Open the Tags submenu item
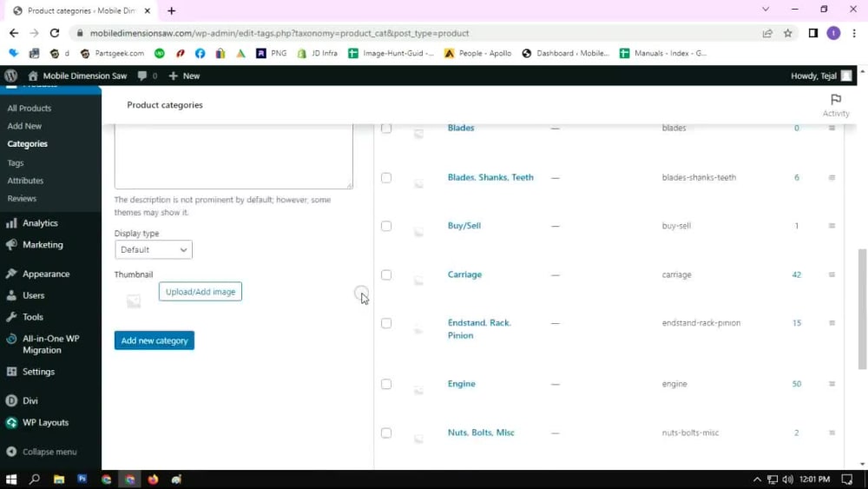 pyautogui.click(x=16, y=162)
